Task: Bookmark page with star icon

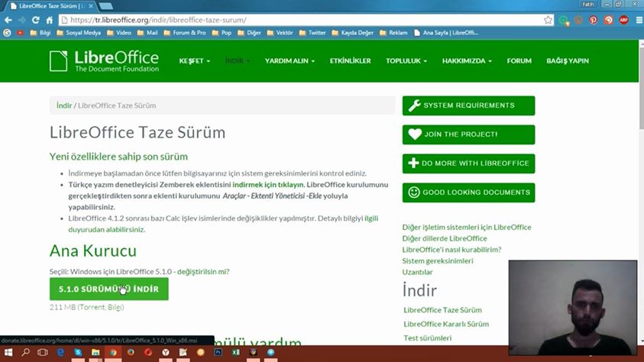Action: pos(548,20)
